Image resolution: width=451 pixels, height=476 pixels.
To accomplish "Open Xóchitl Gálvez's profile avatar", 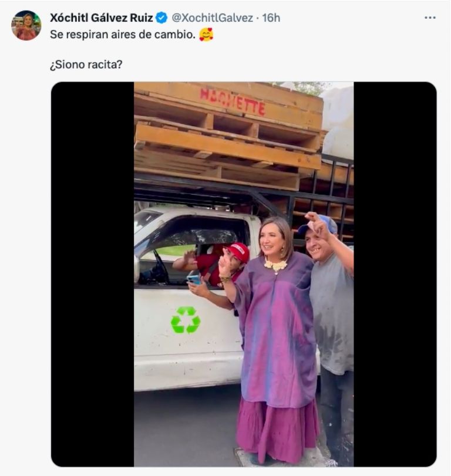I will tap(26, 26).
